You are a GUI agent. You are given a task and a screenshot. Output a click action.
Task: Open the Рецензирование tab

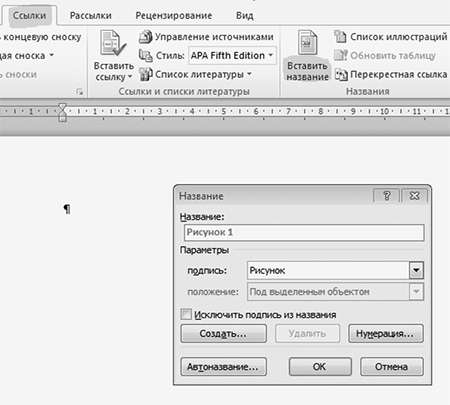tap(174, 15)
